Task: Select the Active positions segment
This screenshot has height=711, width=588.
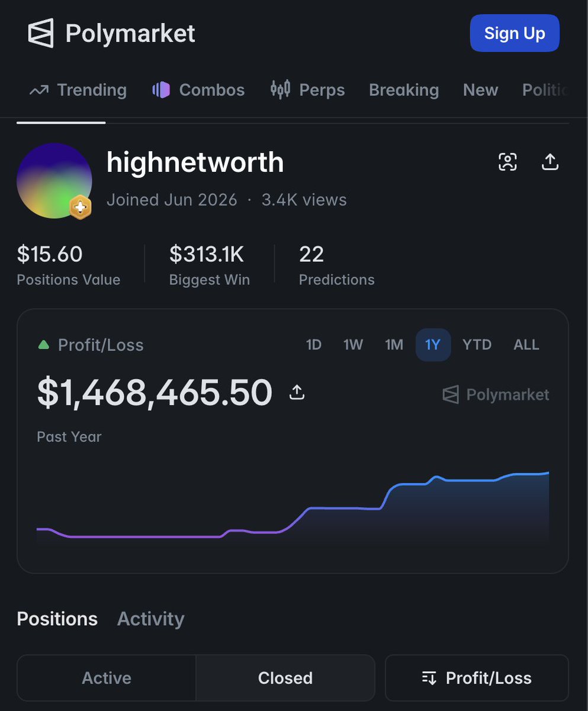Action: pos(107,678)
